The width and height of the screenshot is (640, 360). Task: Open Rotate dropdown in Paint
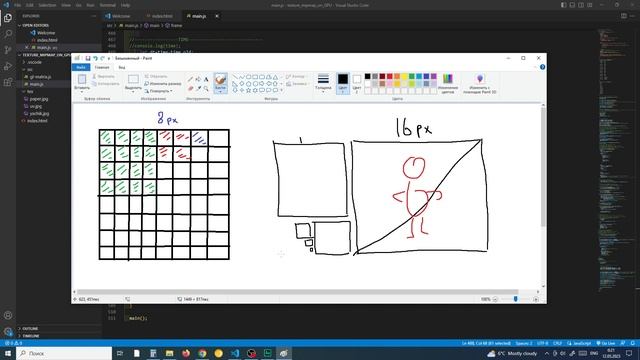[158, 91]
